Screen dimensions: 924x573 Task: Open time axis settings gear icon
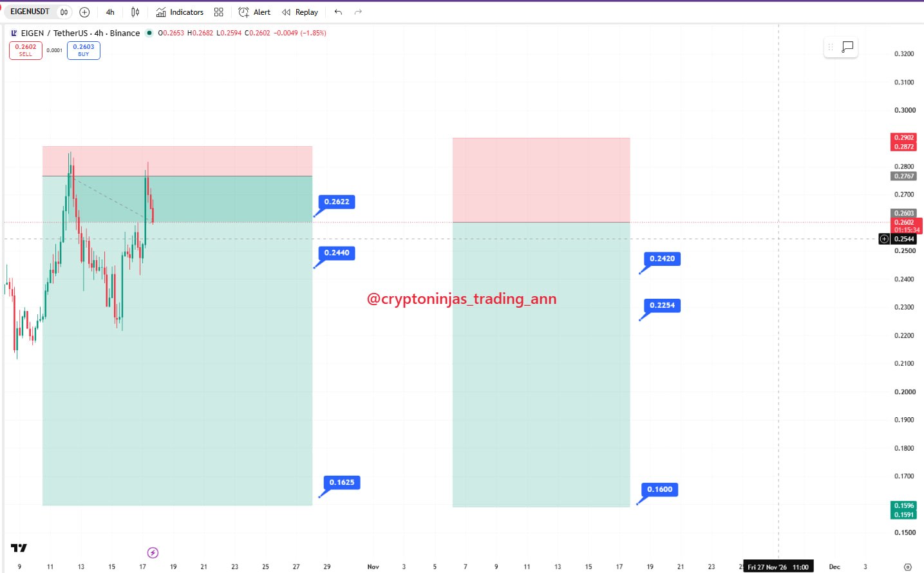[x=908, y=567]
